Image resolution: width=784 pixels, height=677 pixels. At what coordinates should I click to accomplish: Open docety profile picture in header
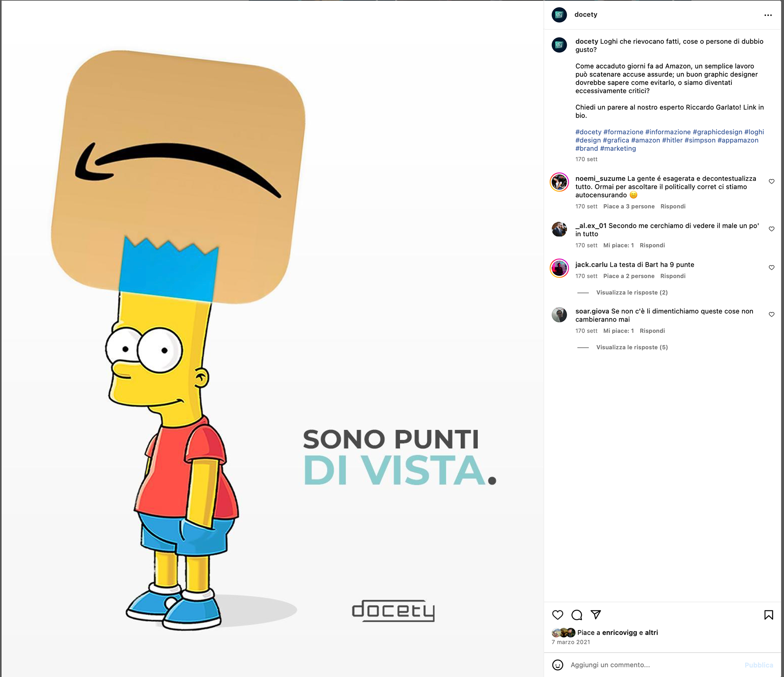click(x=559, y=15)
